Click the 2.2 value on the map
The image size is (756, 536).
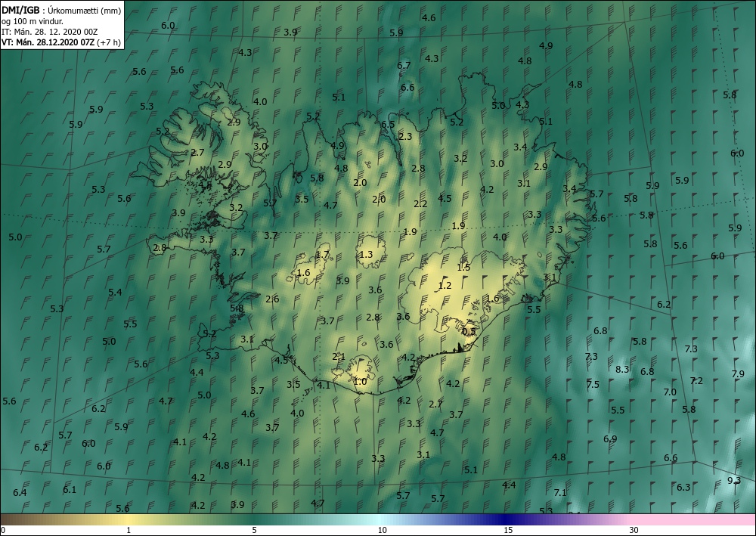(x=420, y=204)
